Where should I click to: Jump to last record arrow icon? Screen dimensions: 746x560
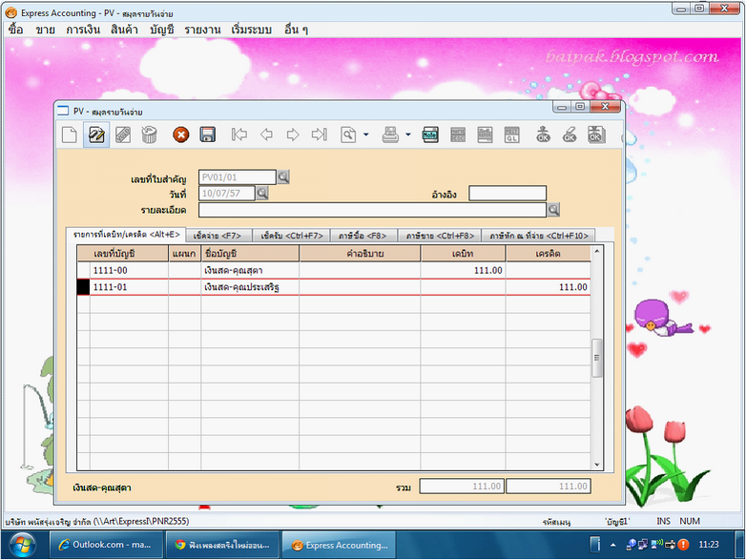[x=320, y=135]
